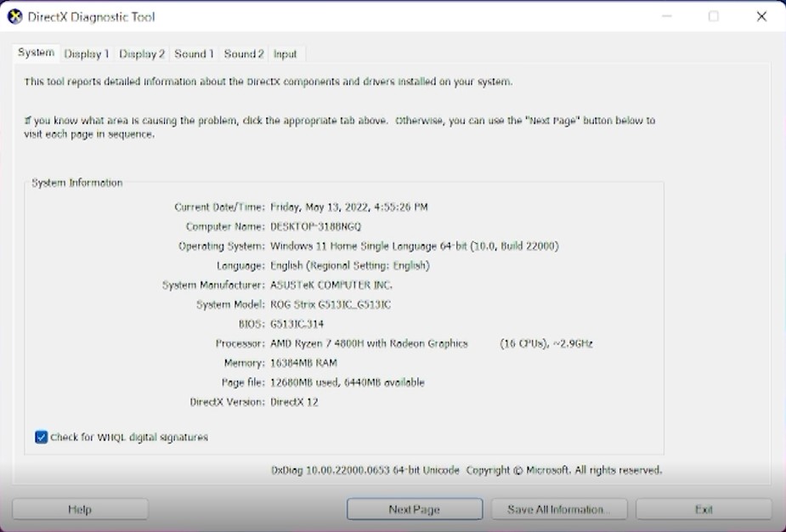Click the Windows 11 Home operating system value
The width and height of the screenshot is (786, 532).
tap(415, 246)
